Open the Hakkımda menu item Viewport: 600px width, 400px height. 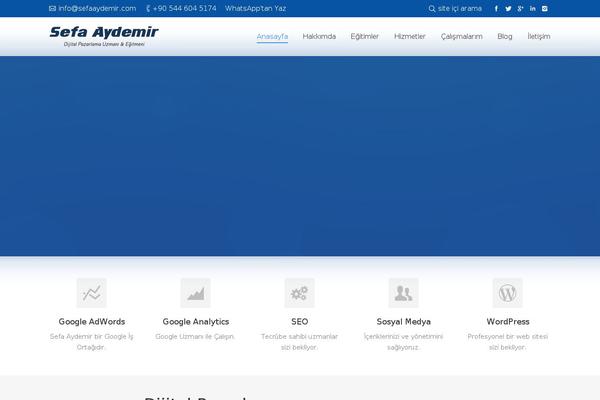319,36
